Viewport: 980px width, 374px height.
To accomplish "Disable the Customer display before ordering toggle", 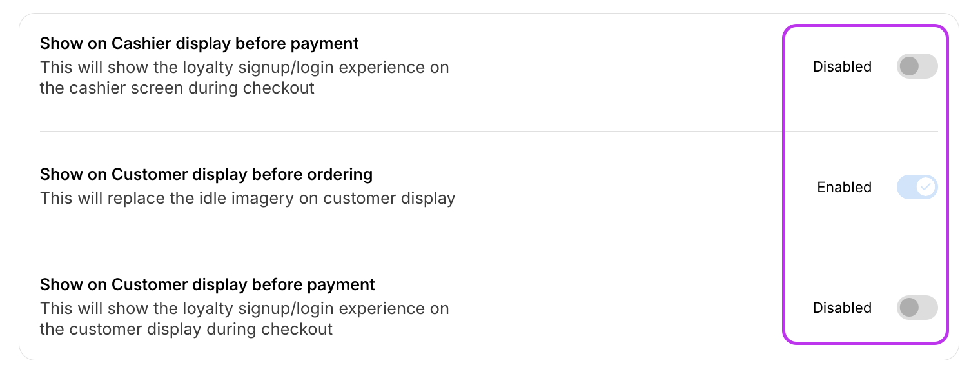I will tap(917, 187).
